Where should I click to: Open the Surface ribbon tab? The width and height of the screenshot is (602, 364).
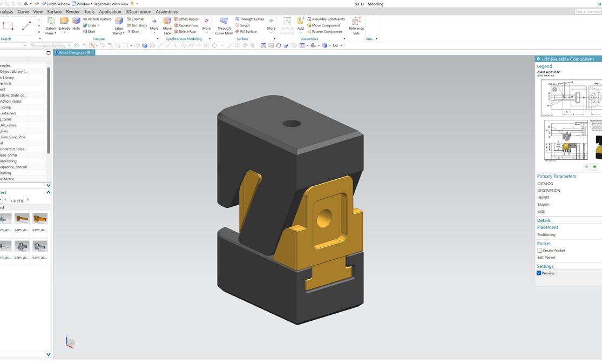(x=54, y=11)
